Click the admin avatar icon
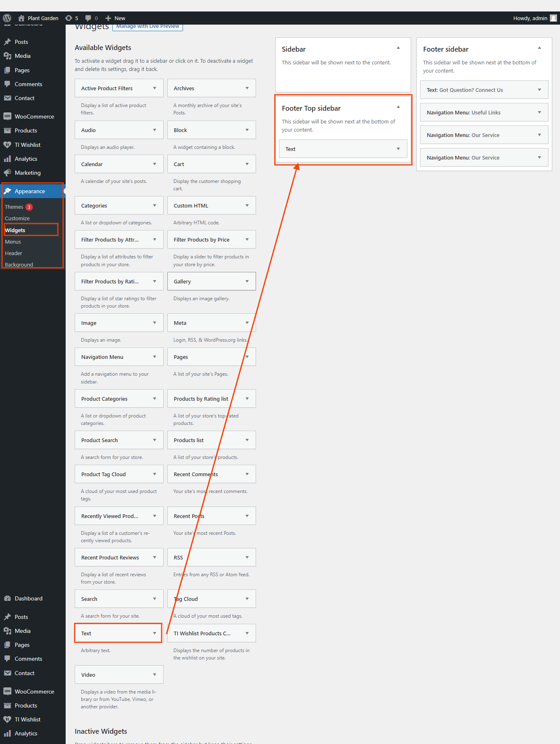560x744 pixels. pyautogui.click(x=553, y=18)
